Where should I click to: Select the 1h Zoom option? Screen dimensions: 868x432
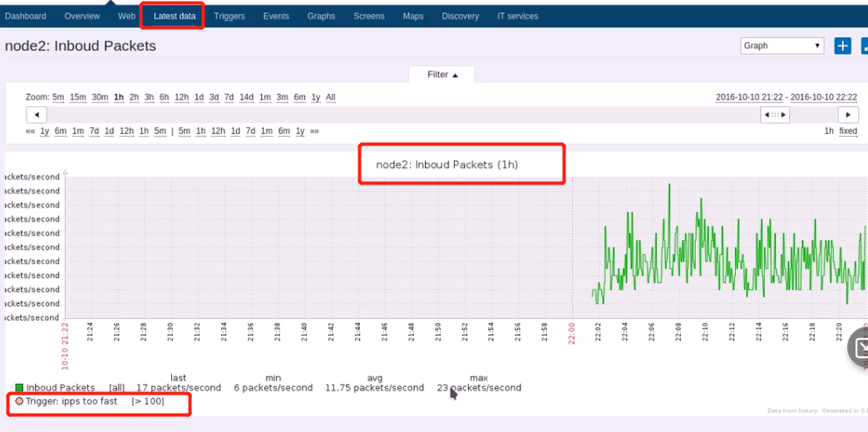tap(118, 97)
